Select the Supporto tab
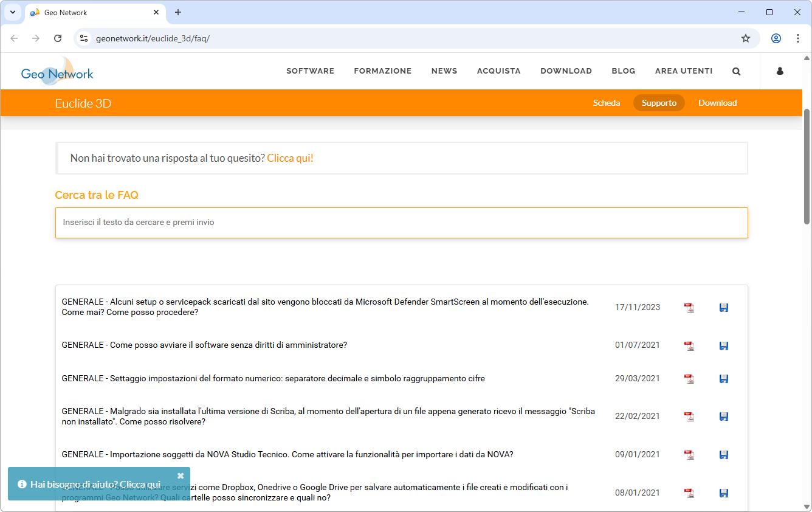812x512 pixels. tap(659, 103)
